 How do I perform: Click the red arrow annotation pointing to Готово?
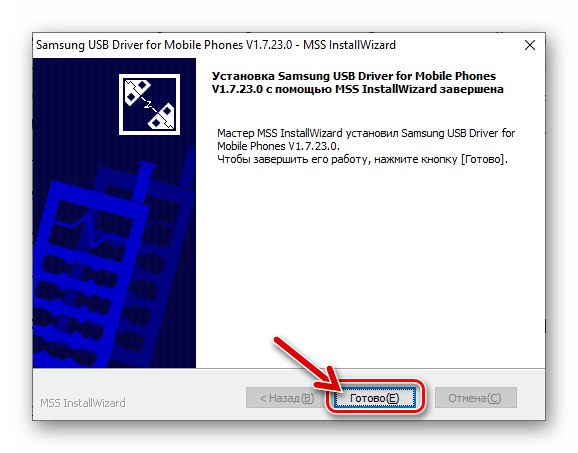pyautogui.click(x=308, y=365)
